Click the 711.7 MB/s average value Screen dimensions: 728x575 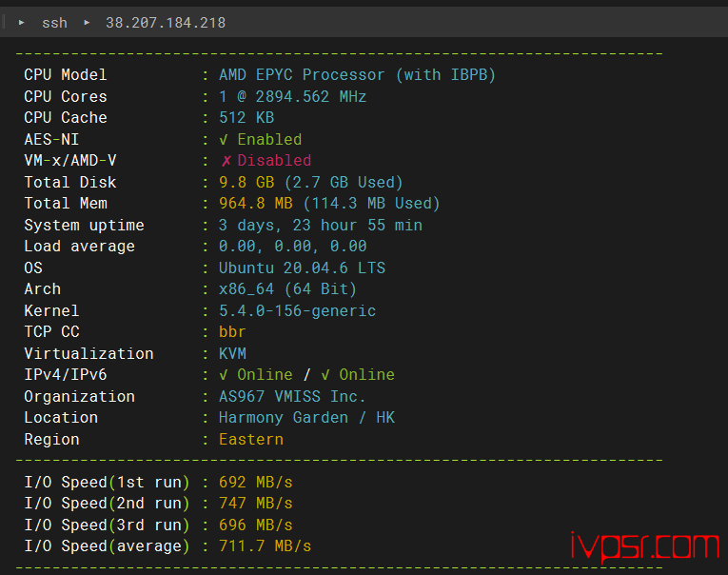click(266, 546)
